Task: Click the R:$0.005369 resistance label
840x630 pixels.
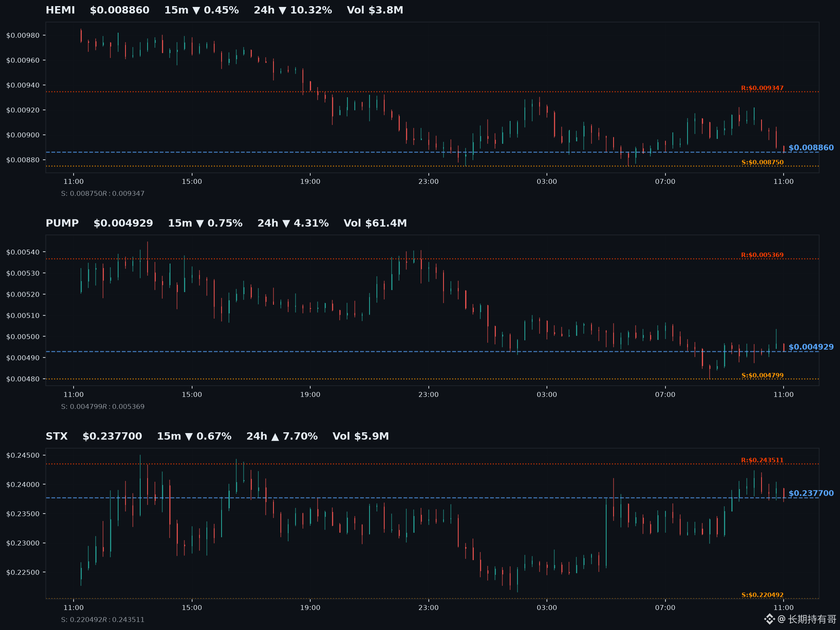Action: pos(762,255)
